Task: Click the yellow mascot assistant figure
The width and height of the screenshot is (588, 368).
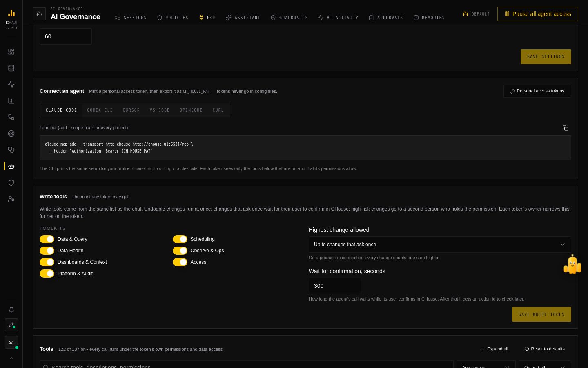Action: (x=572, y=265)
